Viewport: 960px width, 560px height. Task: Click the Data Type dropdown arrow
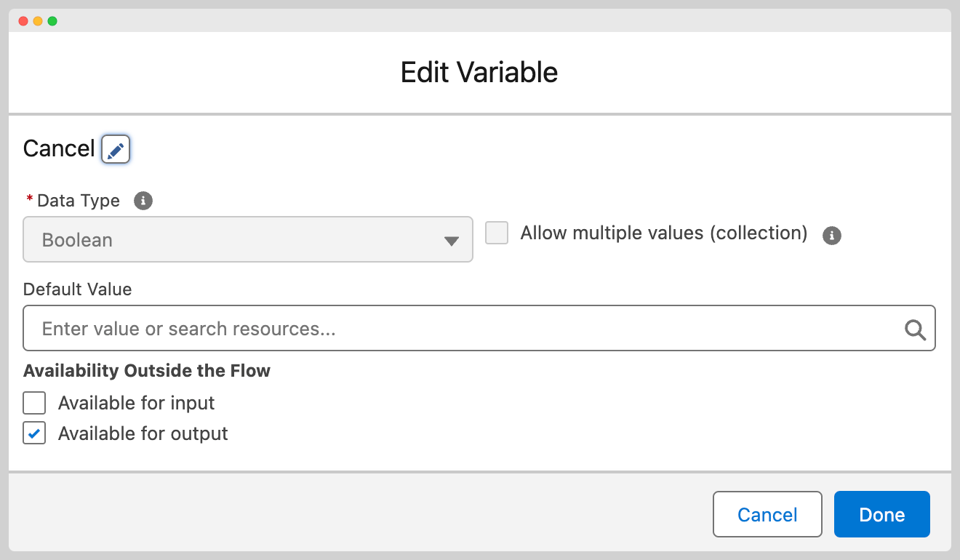click(x=451, y=241)
